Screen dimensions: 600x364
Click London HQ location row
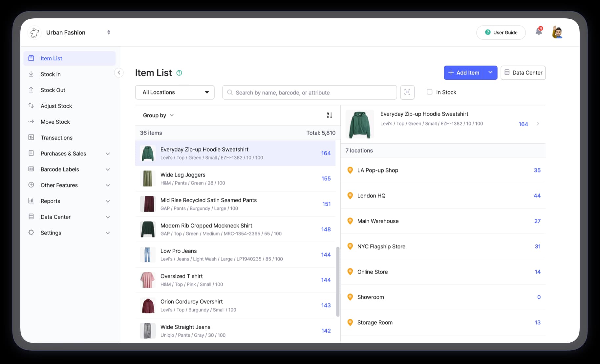tap(443, 196)
